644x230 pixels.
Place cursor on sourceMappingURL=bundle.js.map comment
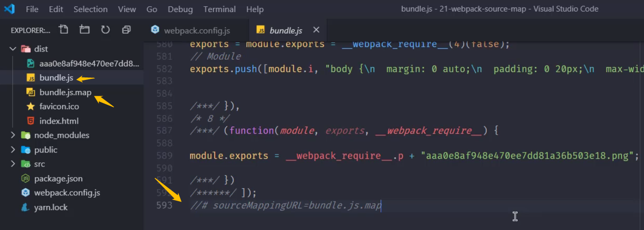point(286,206)
